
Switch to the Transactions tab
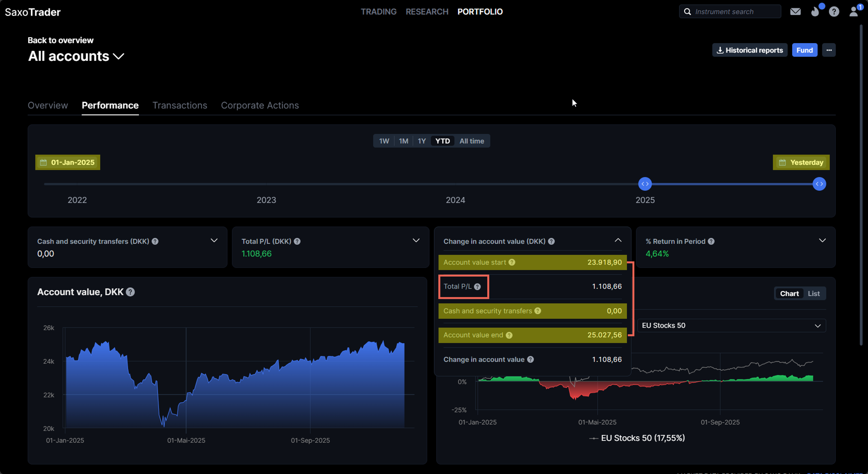click(x=180, y=106)
